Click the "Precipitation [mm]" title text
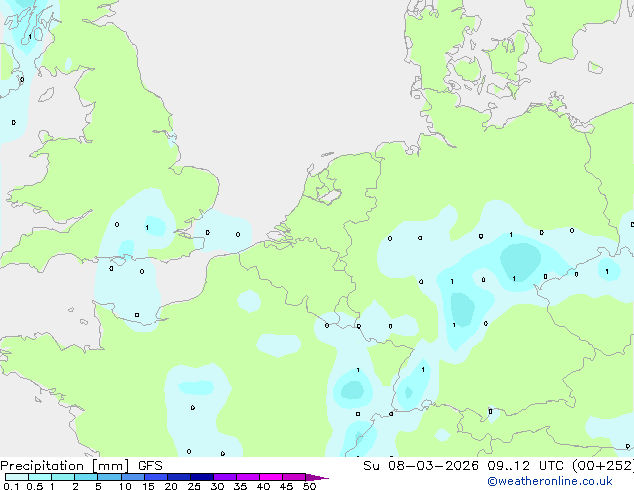 [x=65, y=466]
